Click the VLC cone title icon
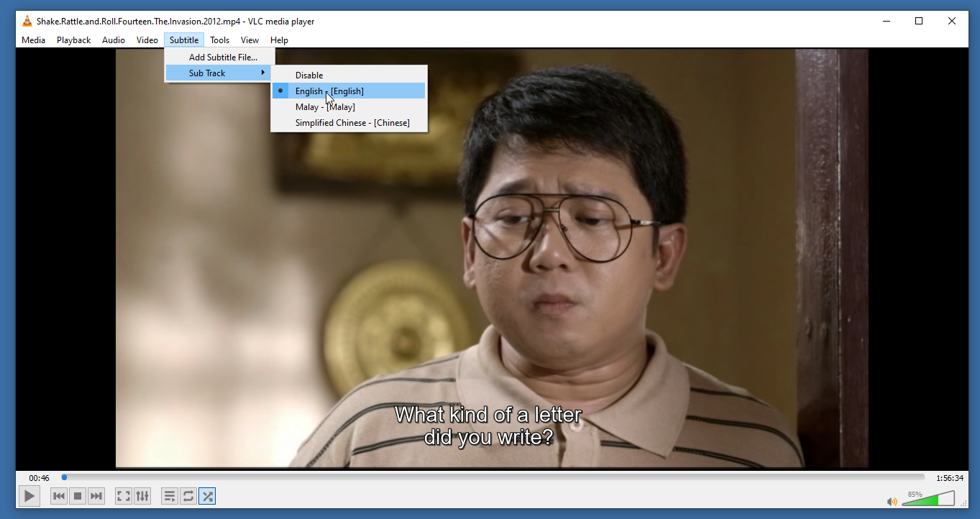 click(x=27, y=21)
